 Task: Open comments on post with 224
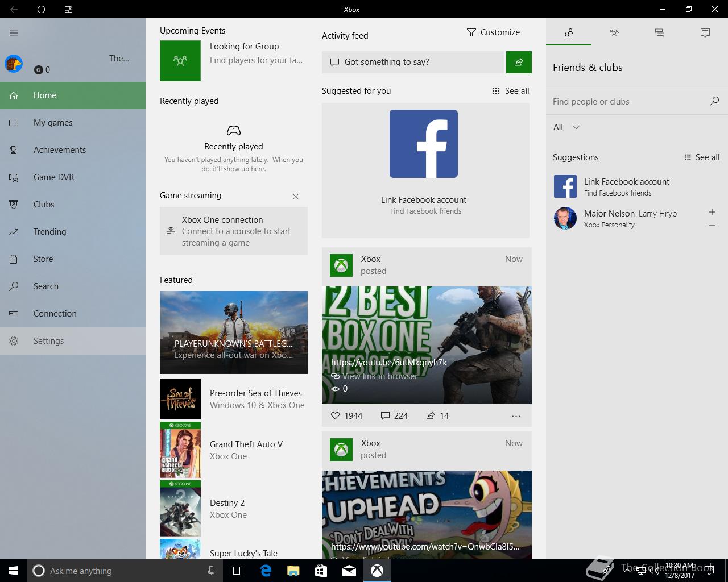click(x=394, y=416)
